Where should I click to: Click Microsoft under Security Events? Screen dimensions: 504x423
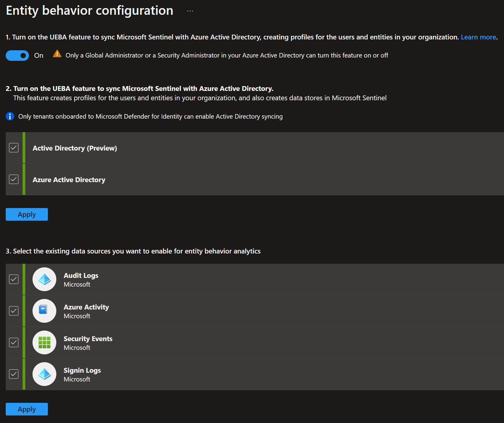coord(77,348)
